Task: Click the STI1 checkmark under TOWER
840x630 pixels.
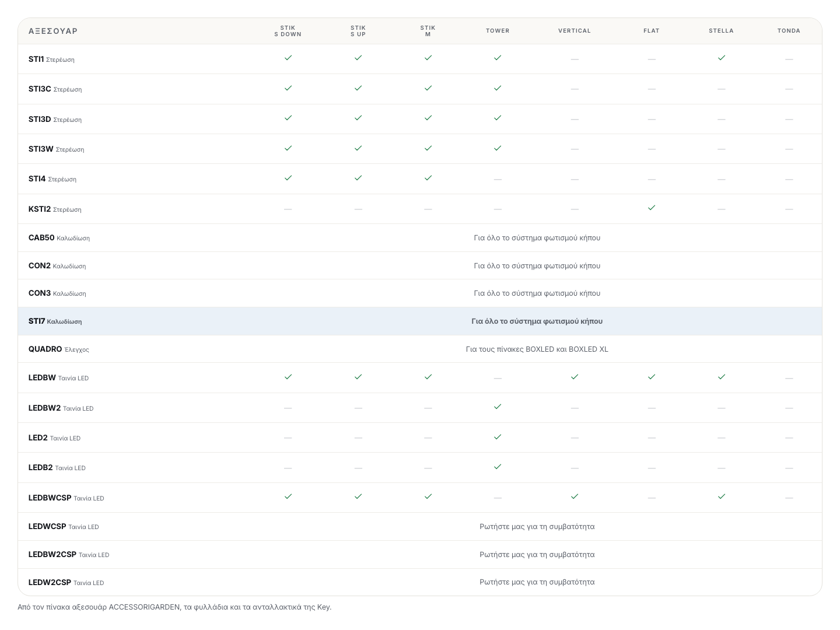Action: pos(498,58)
